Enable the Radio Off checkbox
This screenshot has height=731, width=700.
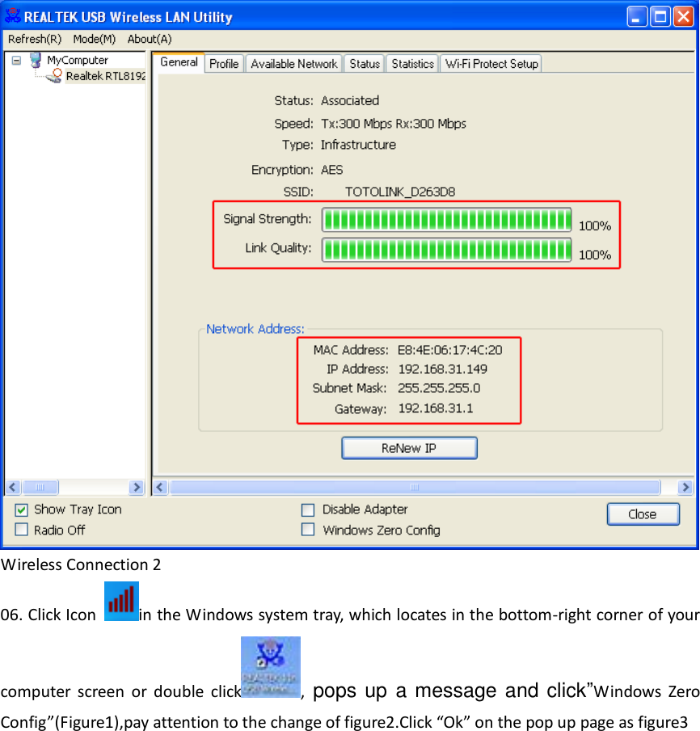[21, 530]
